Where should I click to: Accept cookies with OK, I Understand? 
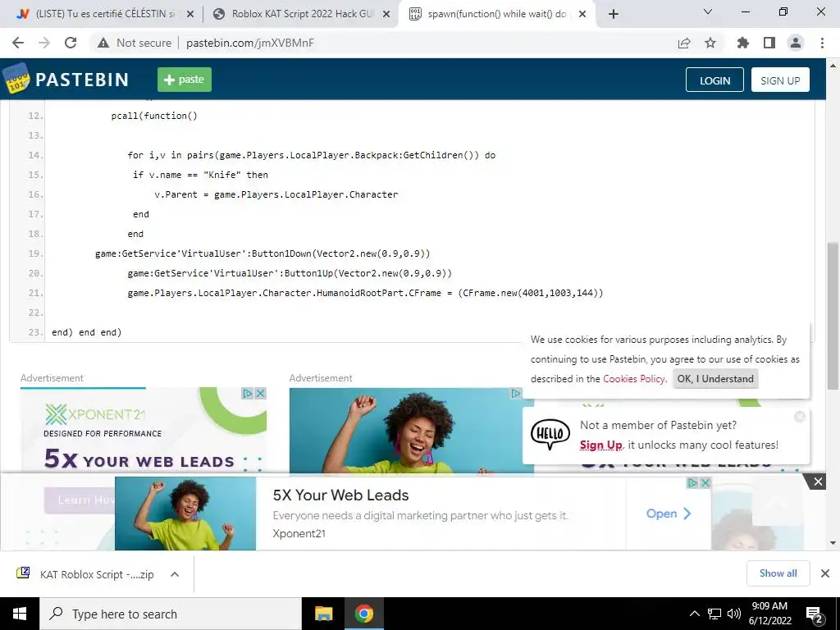pos(715,379)
